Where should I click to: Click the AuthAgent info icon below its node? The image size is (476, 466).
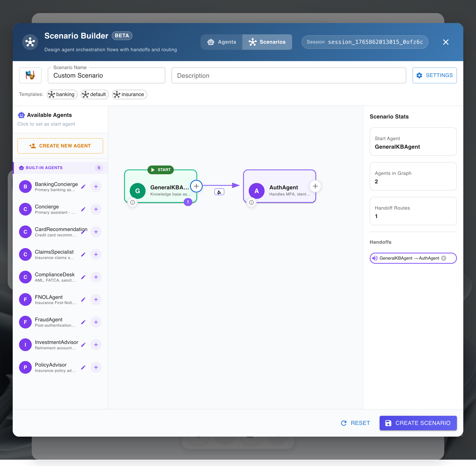(x=251, y=202)
